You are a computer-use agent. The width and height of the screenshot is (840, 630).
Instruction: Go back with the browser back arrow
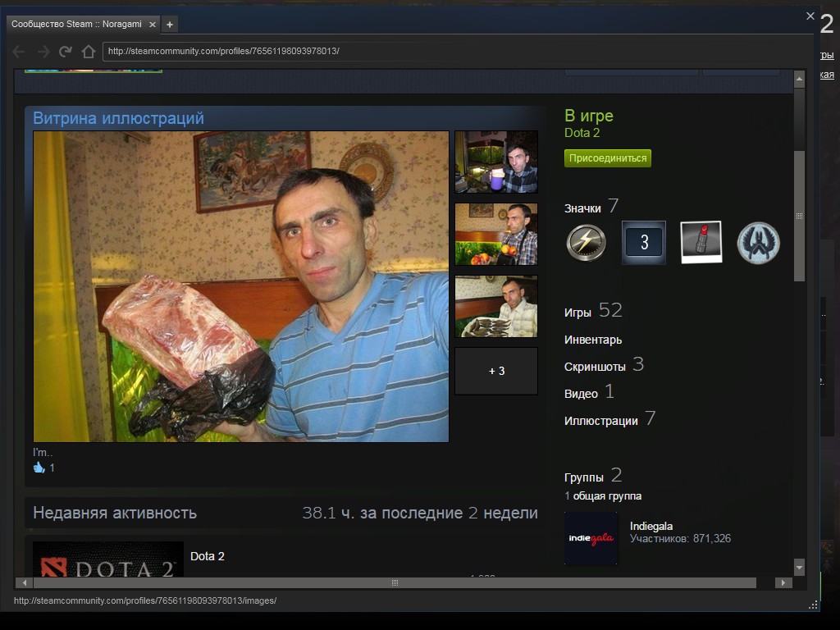(19, 52)
